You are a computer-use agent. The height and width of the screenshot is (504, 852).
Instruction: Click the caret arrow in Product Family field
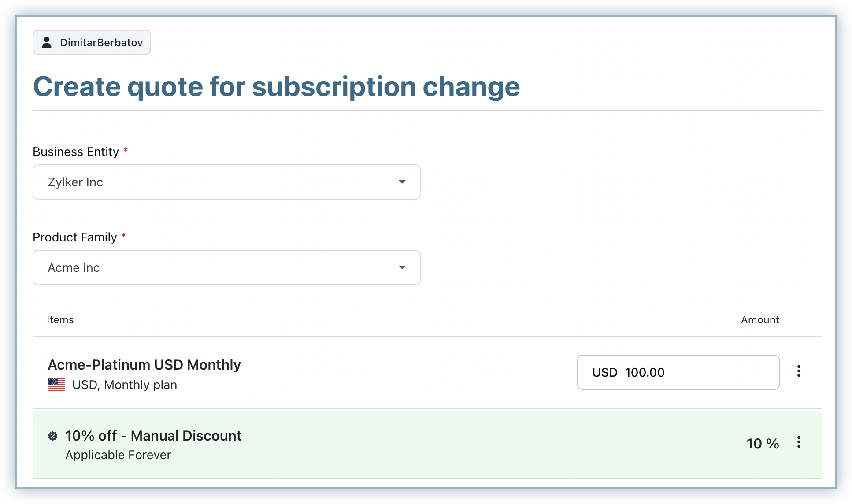402,267
